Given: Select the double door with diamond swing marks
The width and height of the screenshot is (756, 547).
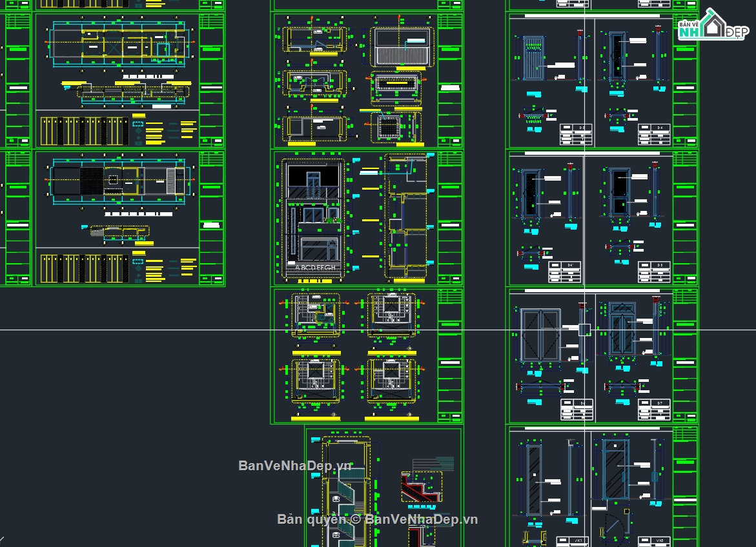Looking at the screenshot, I should pos(540,335).
